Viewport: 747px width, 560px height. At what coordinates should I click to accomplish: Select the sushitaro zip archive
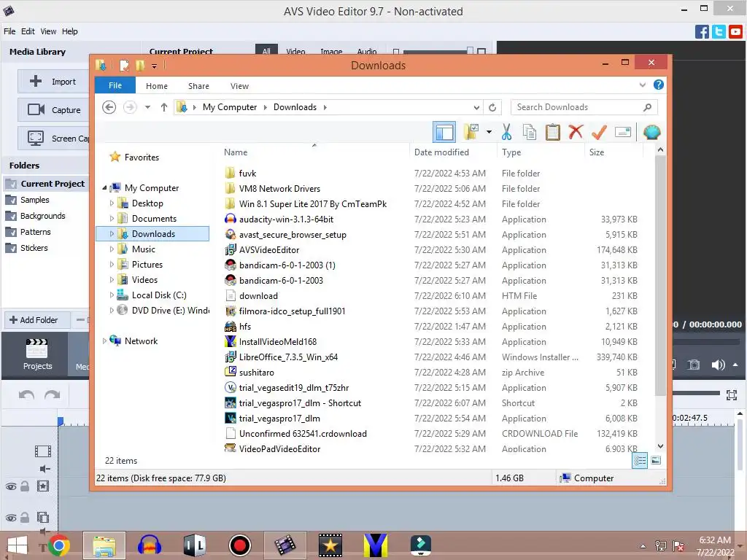pos(256,373)
